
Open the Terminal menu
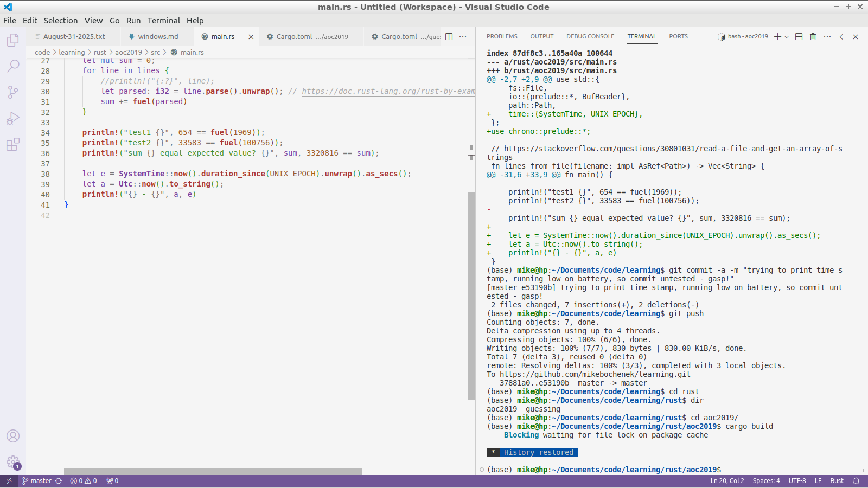164,21
